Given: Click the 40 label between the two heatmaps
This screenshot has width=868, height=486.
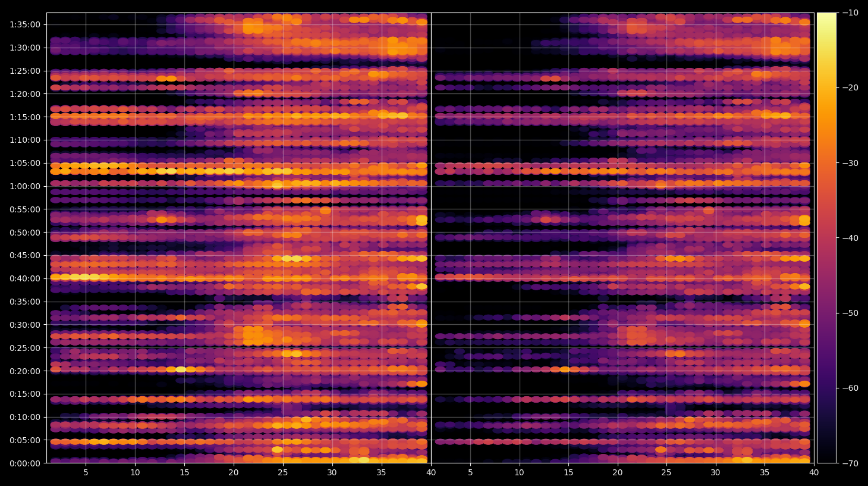Looking at the screenshot, I should [x=430, y=472].
